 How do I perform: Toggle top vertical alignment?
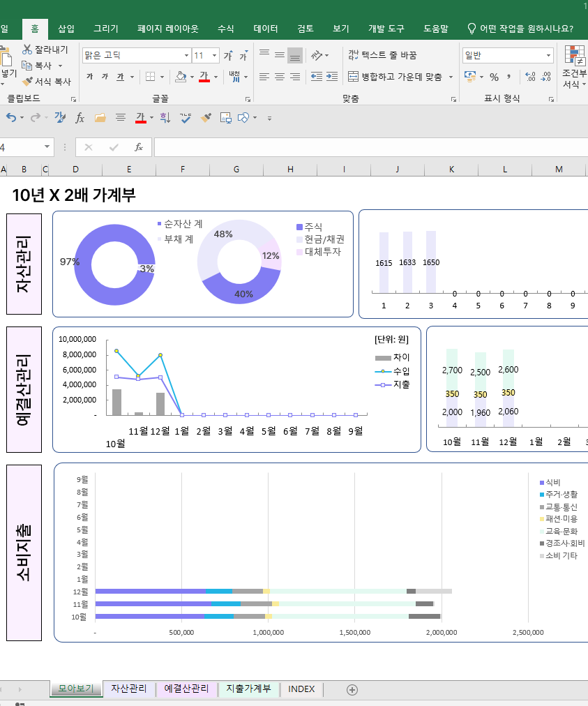(264, 55)
